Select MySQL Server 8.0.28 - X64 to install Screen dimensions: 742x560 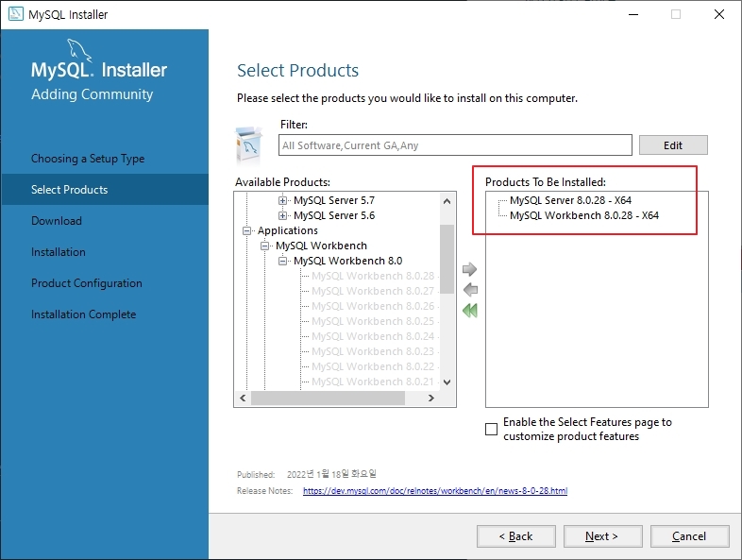[571, 200]
